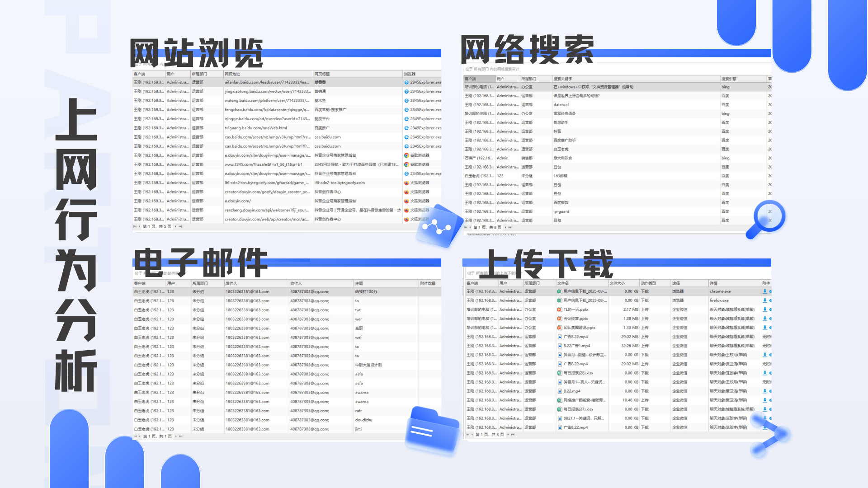Click the Excel icon for 每日报表(28).xlsx
Viewport: 868px width, 488px height.
(x=560, y=373)
